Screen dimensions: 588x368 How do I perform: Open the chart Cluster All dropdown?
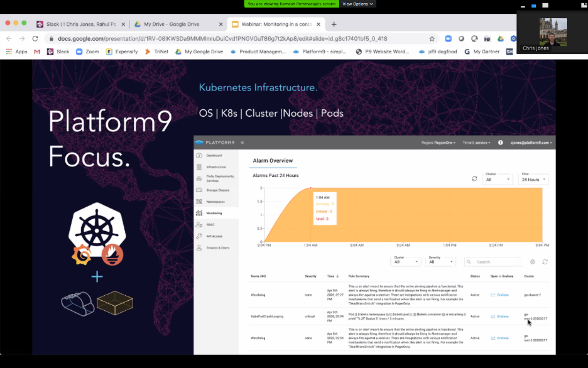(498, 179)
